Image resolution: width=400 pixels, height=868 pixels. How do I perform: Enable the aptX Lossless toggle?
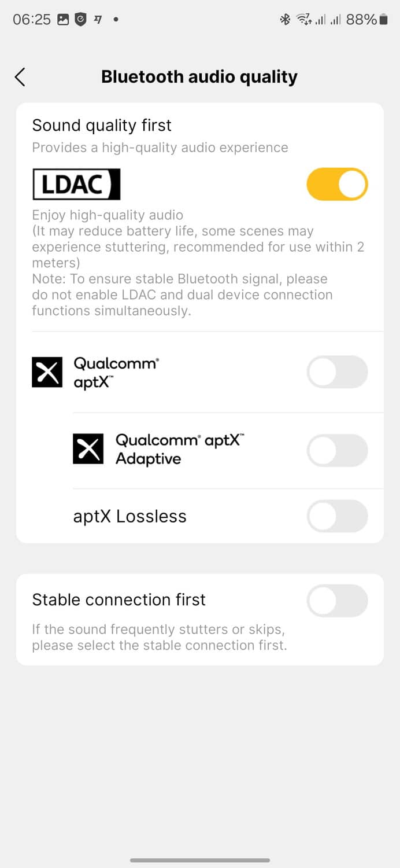[x=337, y=516]
